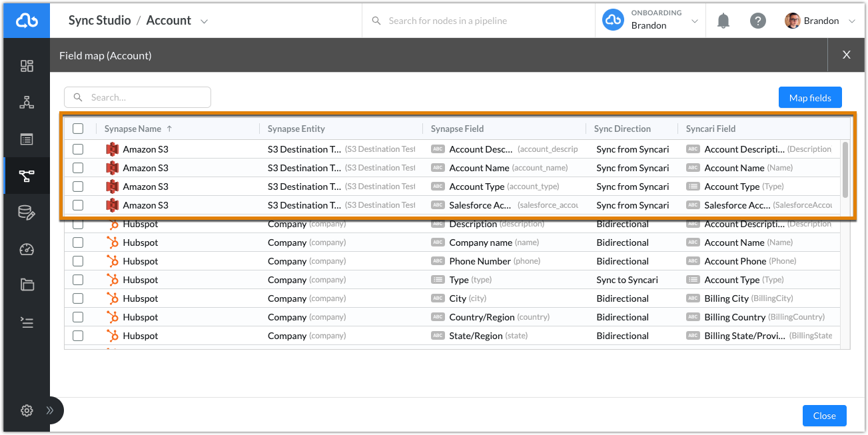Check the Amazon S3 Salesforce Account row checkbox
This screenshot has width=868, height=435.
pos(78,205)
